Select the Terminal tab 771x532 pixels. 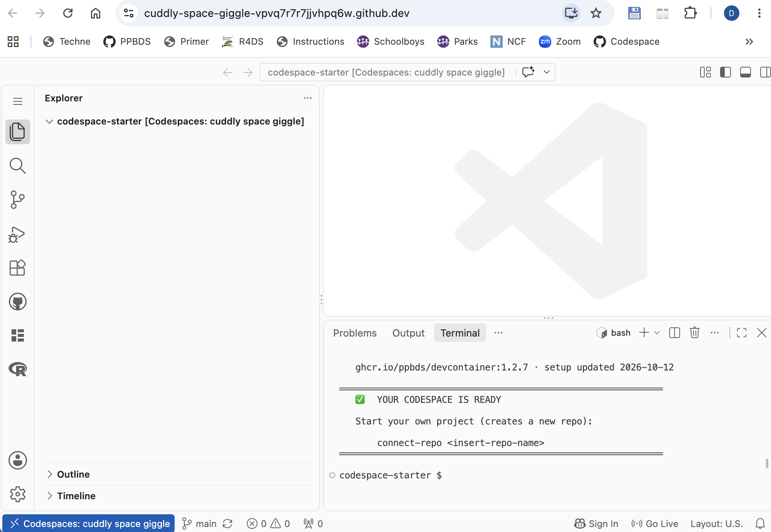click(x=460, y=333)
